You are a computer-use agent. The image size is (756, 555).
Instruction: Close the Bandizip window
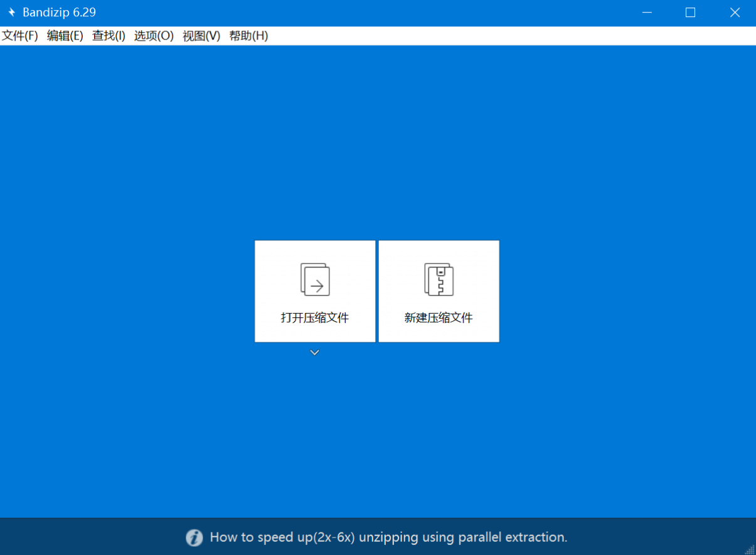pos(735,13)
